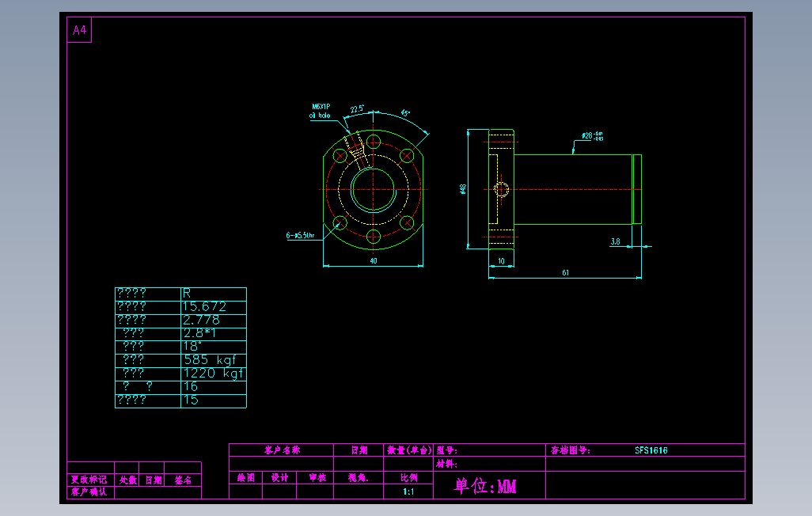Select table cell '18°'
This screenshot has height=516, width=812.
click(214, 347)
